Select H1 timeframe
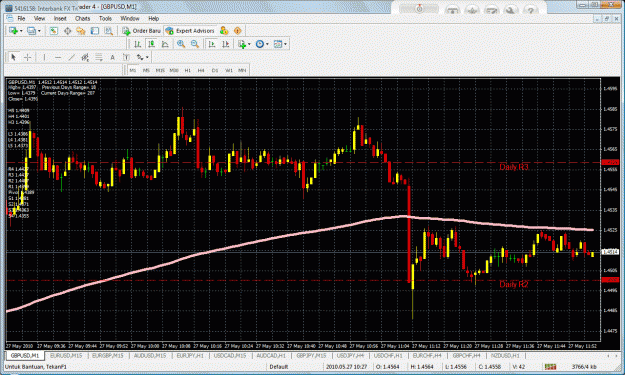The height and width of the screenshot is (375, 625). pos(187,70)
